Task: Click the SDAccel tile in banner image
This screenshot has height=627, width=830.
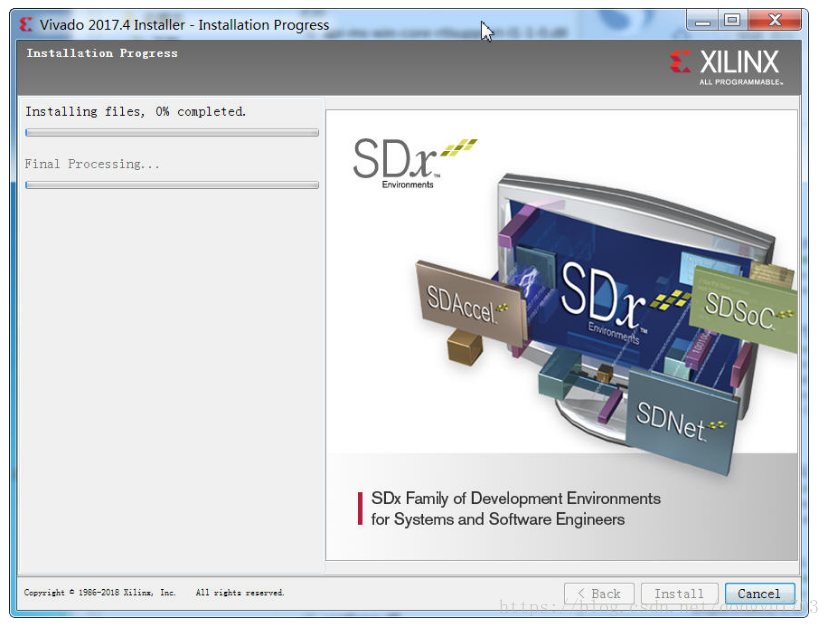Action: tap(470, 305)
